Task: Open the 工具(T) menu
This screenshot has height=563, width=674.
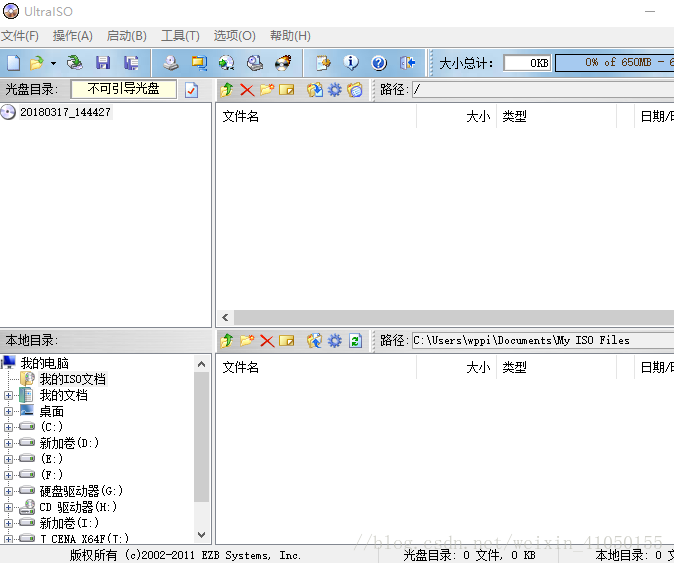Action: pyautogui.click(x=180, y=36)
